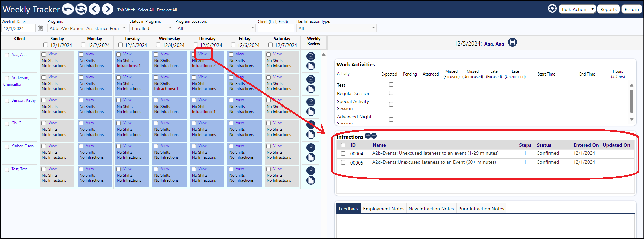Click the This Week link
The image size is (644, 239).
(126, 10)
